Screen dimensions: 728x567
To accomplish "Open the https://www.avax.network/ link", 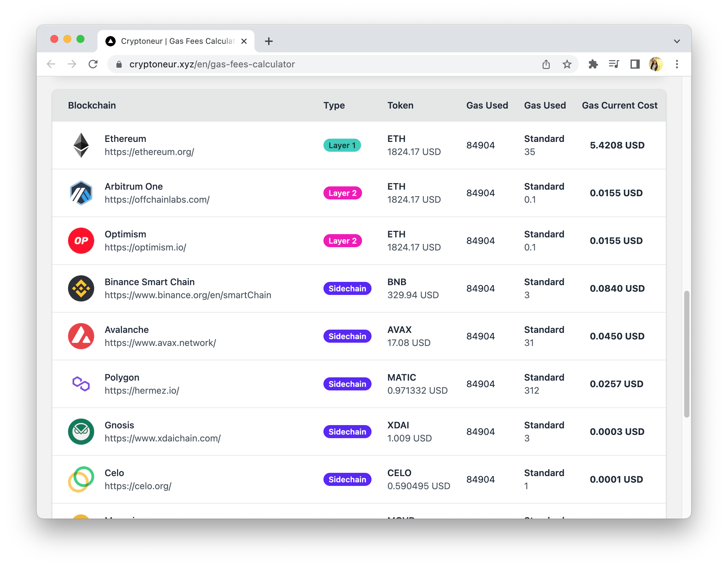I will point(160,342).
